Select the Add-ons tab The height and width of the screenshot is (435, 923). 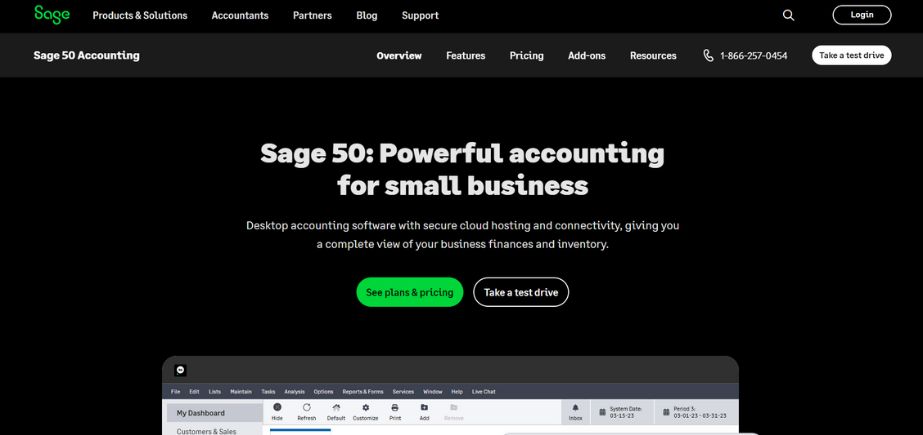[x=587, y=55]
